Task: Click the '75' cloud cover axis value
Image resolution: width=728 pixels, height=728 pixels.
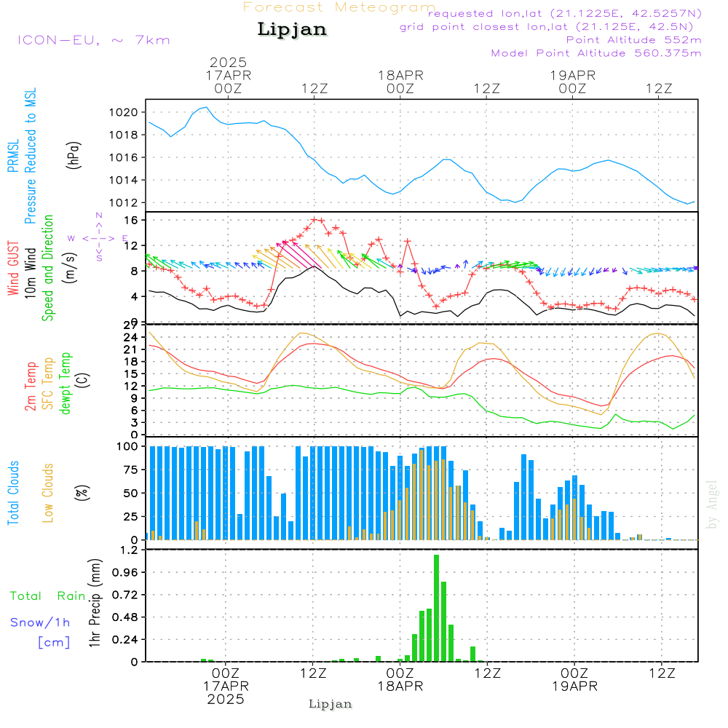Action: (130, 470)
